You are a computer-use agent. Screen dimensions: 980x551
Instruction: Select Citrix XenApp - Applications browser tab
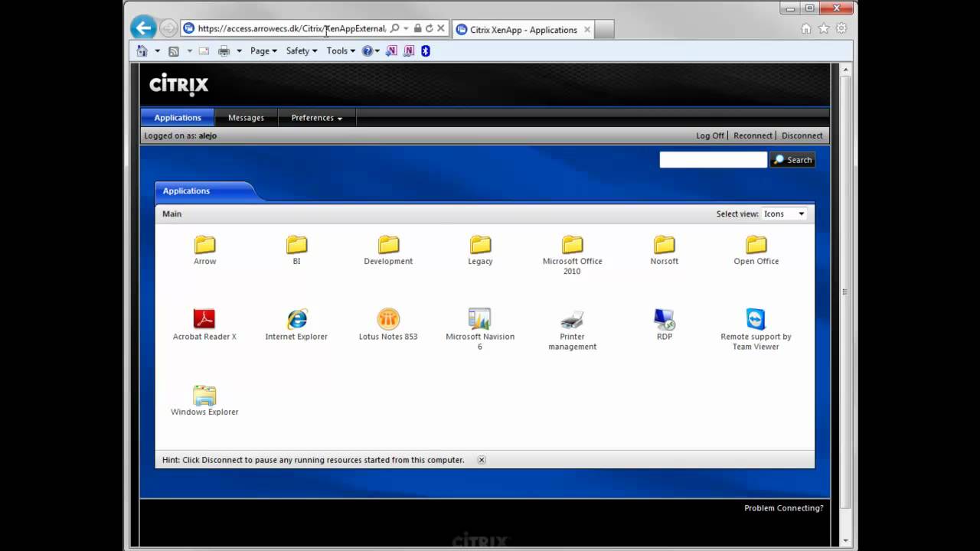(x=523, y=30)
